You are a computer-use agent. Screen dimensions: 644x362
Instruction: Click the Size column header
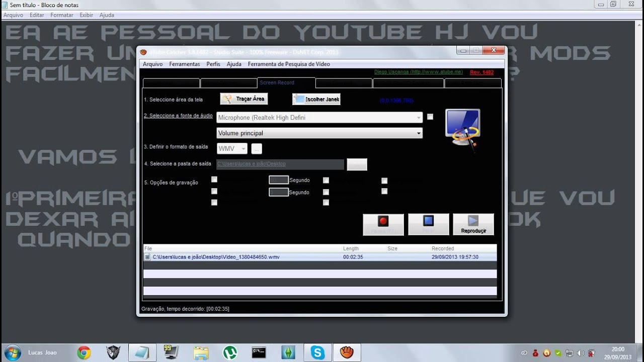(392, 248)
